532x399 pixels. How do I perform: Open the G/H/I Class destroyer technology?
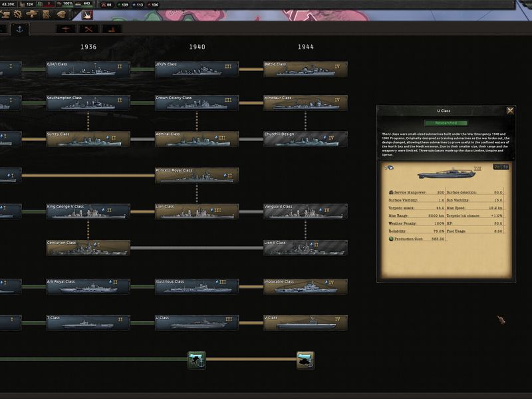[88, 69]
